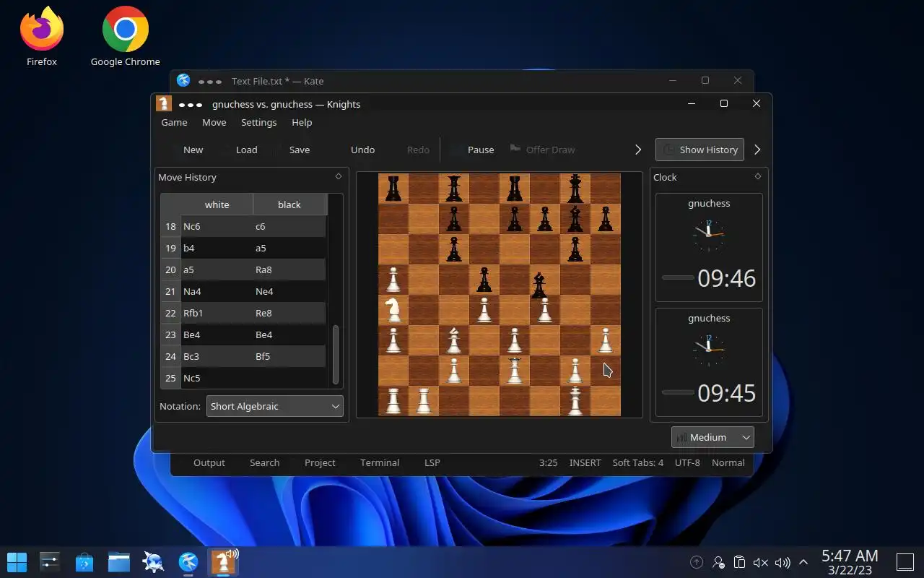Click the Knights app icon in title bar
The image size is (924, 578).
[164, 104]
